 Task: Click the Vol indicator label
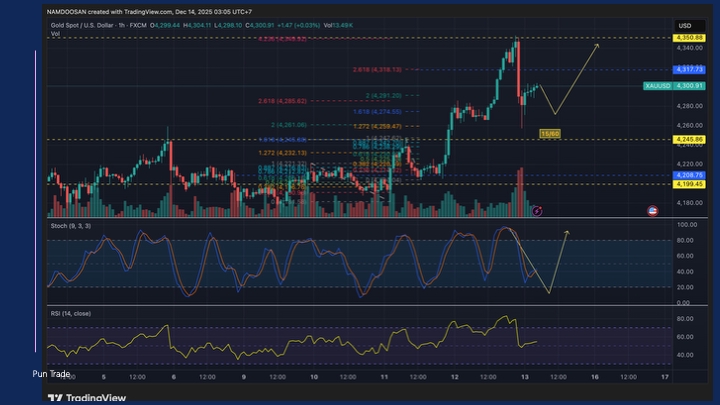point(55,34)
